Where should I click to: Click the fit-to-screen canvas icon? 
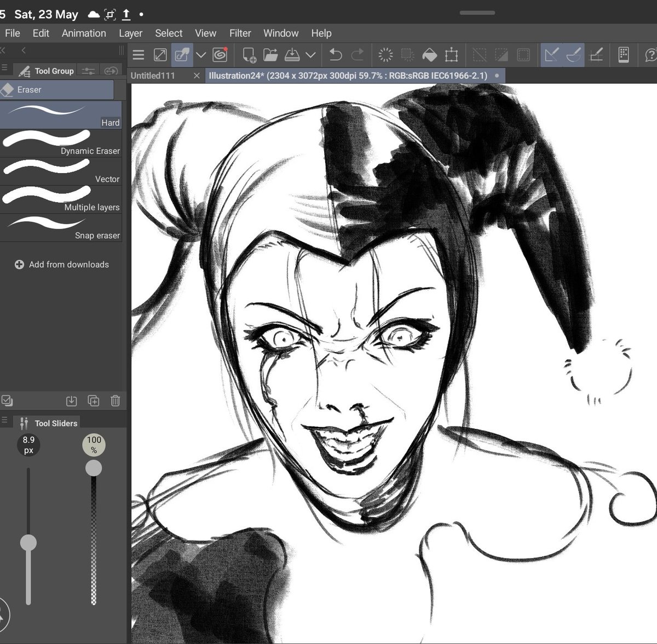[160, 55]
